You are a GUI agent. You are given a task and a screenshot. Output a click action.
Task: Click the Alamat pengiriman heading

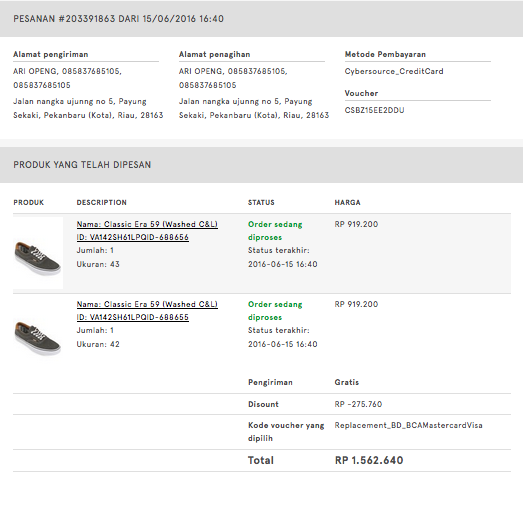pyautogui.click(x=51, y=54)
